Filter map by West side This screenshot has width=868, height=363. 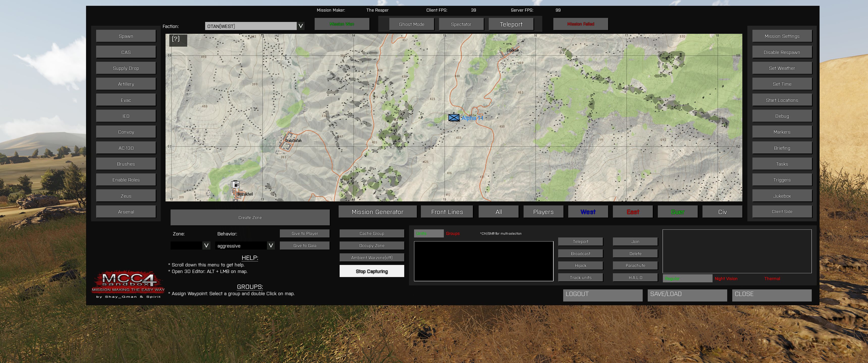click(x=588, y=212)
